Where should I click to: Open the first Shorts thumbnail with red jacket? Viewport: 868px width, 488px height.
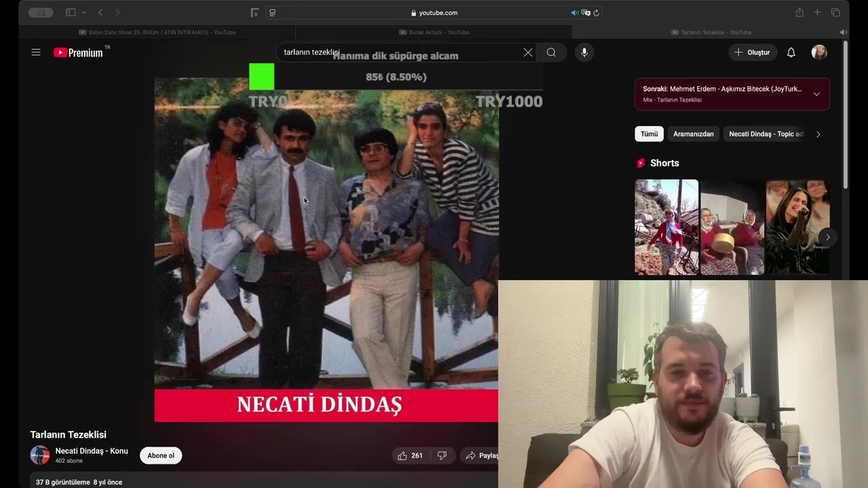pos(667,227)
